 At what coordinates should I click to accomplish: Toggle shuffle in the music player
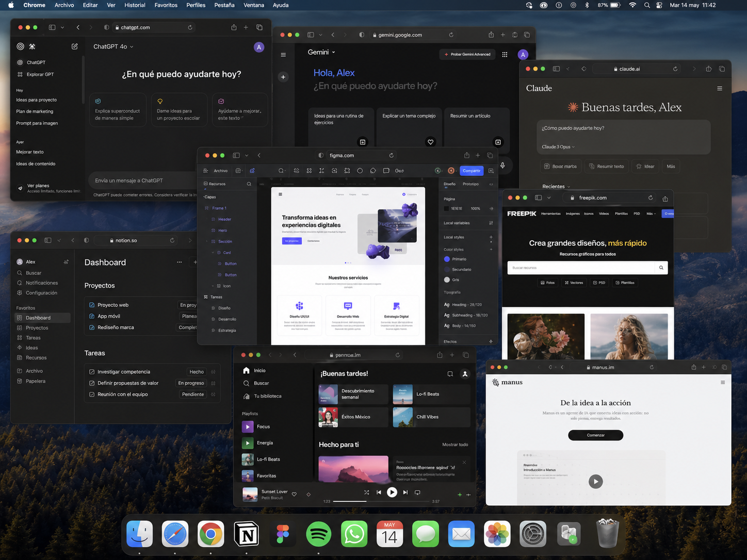[366, 492]
